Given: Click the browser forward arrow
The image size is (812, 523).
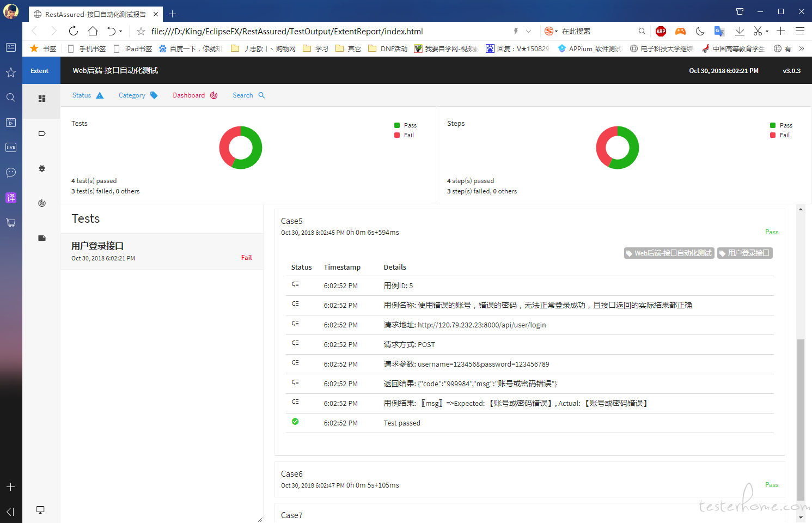Looking at the screenshot, I should tap(53, 31).
